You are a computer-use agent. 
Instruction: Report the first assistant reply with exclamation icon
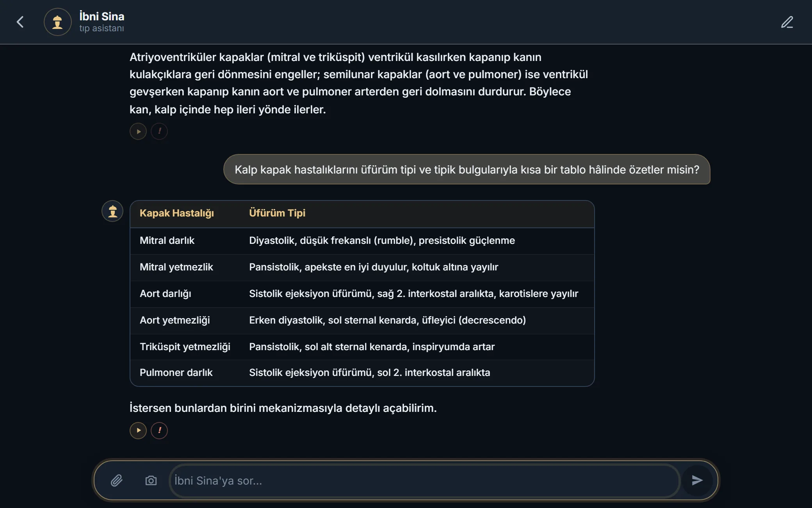click(159, 131)
